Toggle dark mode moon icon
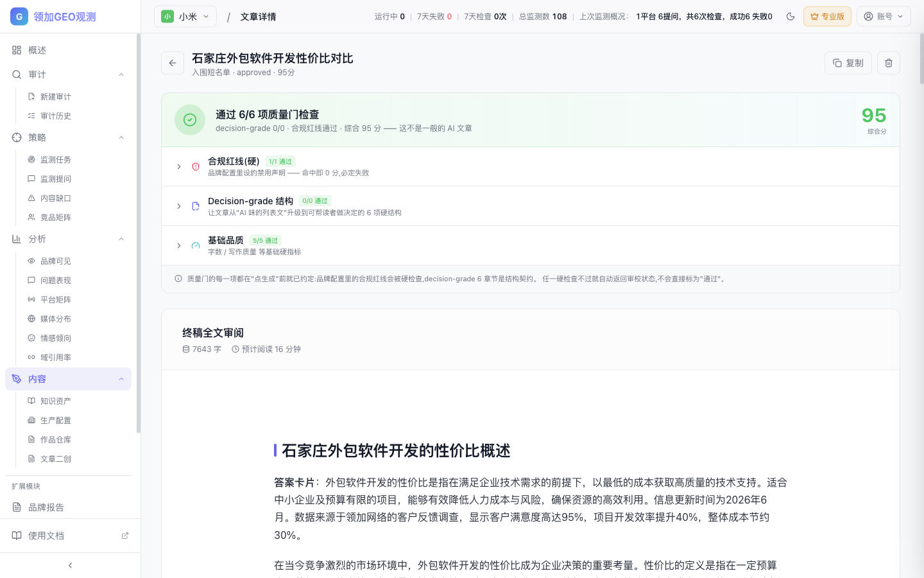 coord(791,17)
